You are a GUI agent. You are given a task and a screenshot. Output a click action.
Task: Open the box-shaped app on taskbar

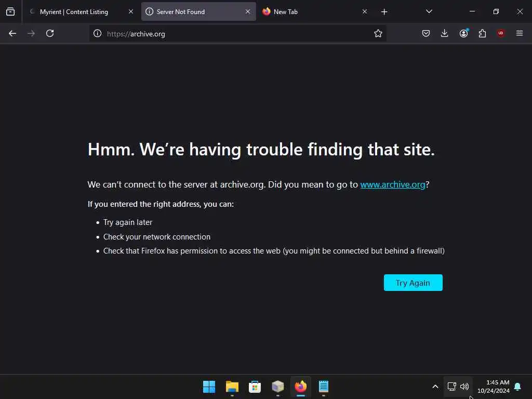(x=277, y=387)
